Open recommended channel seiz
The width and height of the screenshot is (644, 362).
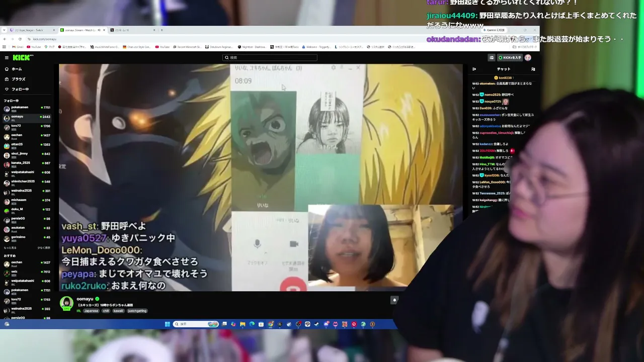point(26,273)
